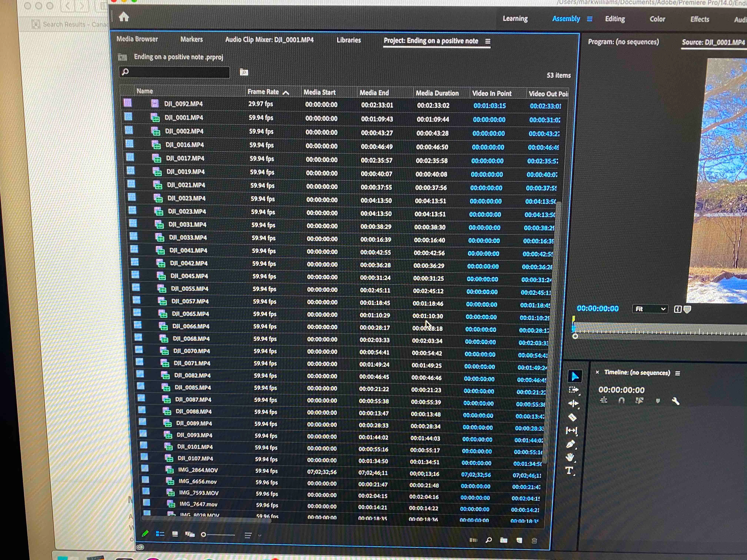
Task: Open the Editing workspace
Action: pyautogui.click(x=615, y=19)
